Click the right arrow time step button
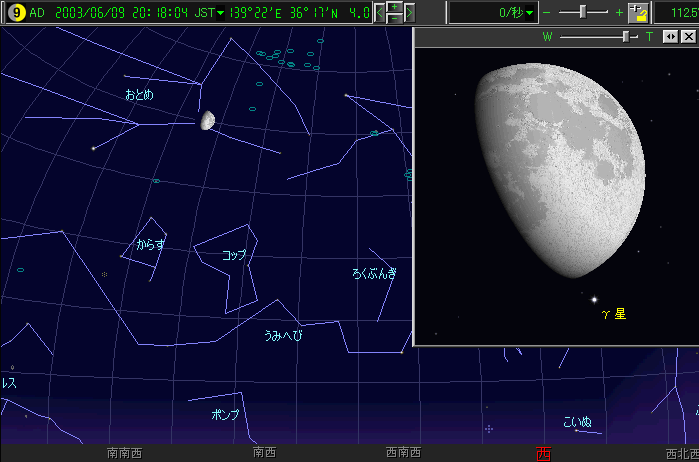The image size is (699, 462). [x=409, y=13]
